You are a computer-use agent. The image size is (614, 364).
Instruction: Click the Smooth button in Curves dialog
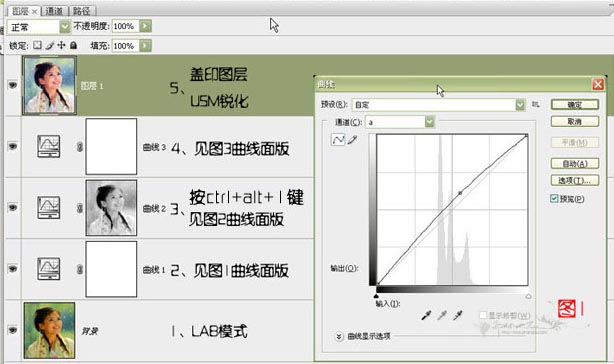coord(575,142)
